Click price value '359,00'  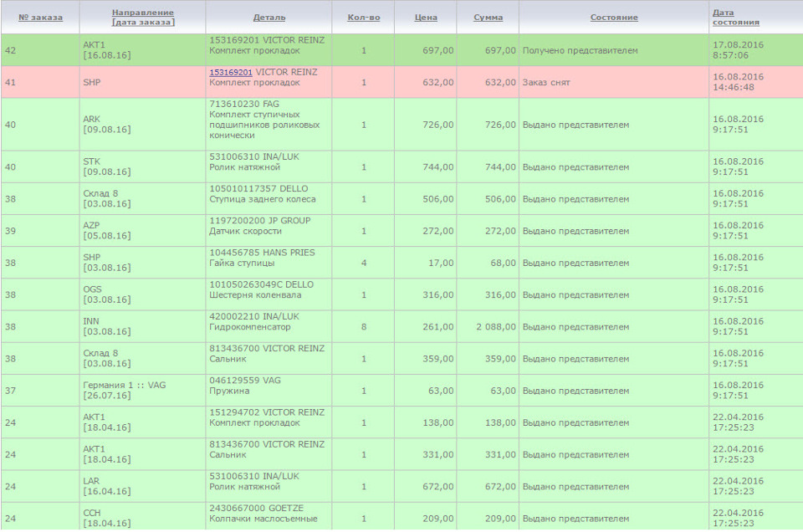(x=437, y=359)
